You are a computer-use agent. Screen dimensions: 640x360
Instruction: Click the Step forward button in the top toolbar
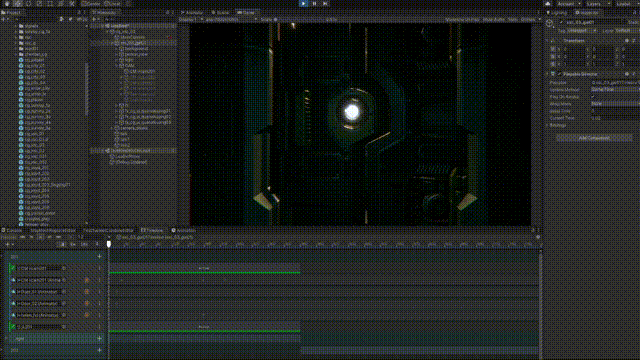[x=325, y=3]
